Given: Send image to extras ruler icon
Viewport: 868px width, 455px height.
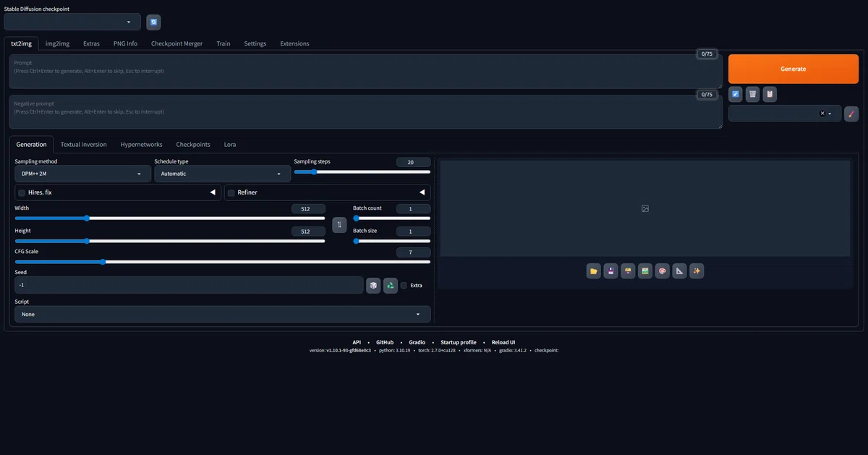Looking at the screenshot, I should [x=679, y=271].
